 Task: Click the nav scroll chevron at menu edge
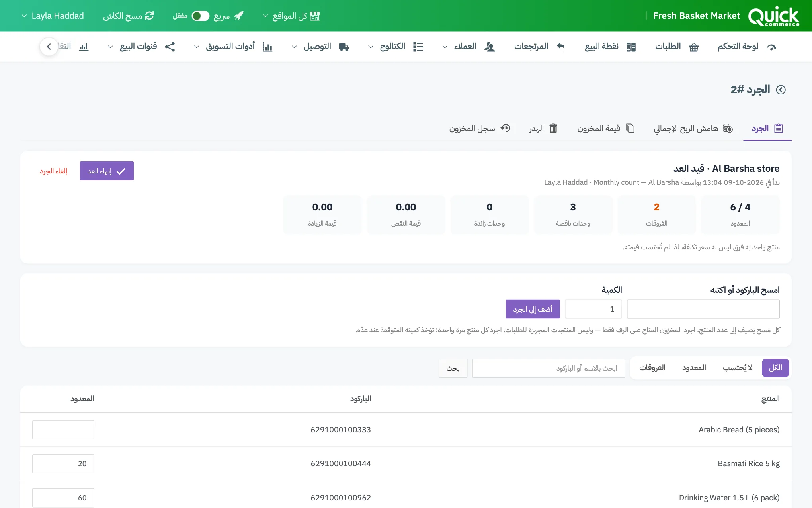[49, 47]
